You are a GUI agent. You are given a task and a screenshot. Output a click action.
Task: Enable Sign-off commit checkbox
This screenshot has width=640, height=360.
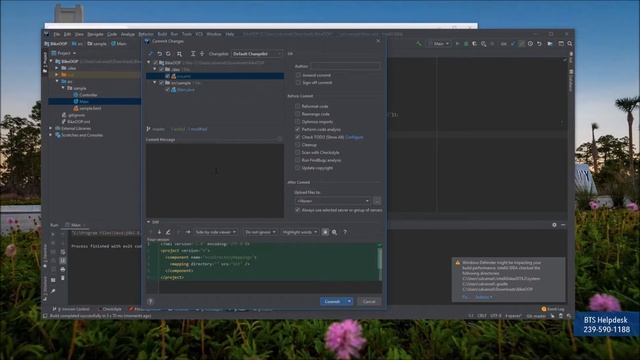tap(298, 82)
